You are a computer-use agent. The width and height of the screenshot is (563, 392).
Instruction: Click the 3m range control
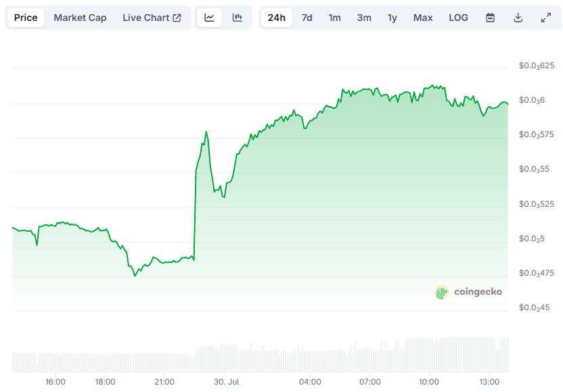[x=363, y=18]
